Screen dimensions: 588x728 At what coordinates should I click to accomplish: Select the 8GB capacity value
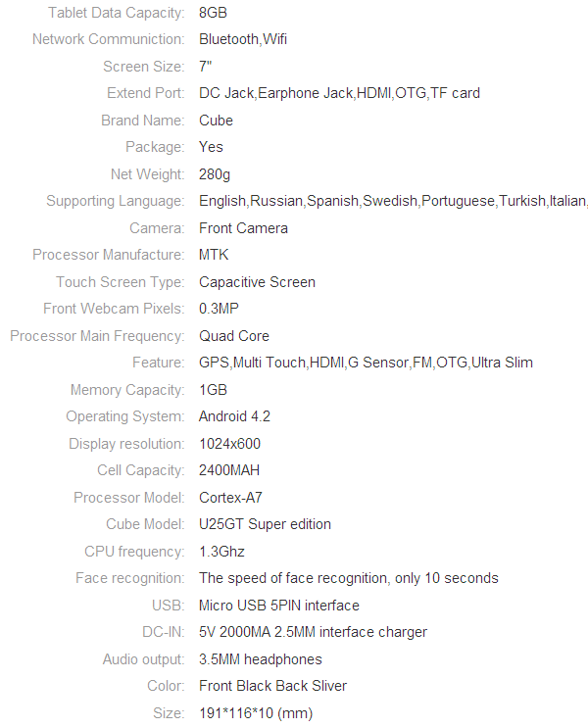point(213,13)
